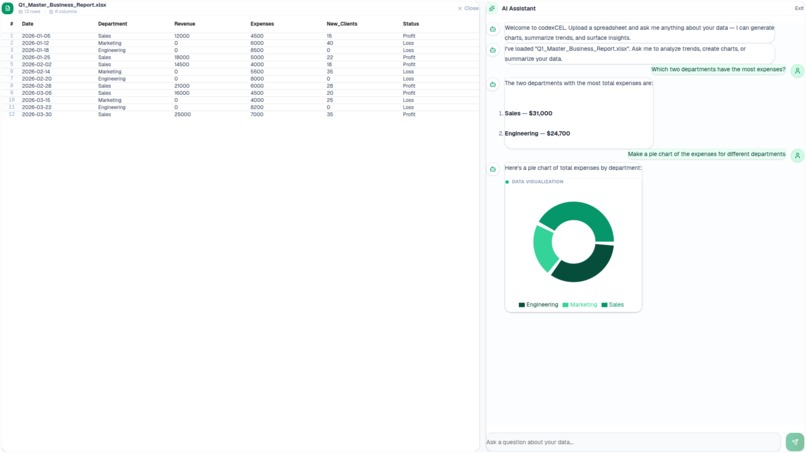The width and height of the screenshot is (806, 453).
Task: Click date cell 2026-01-12
Action: coord(35,43)
